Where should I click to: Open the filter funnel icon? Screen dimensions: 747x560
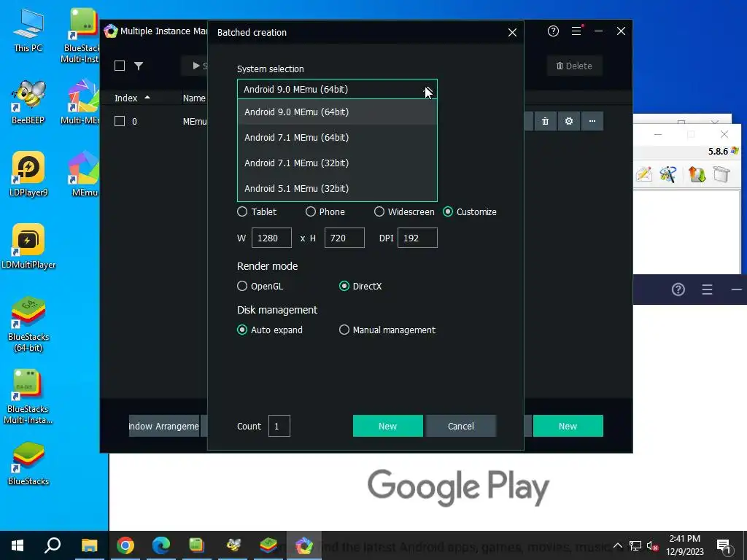tap(139, 66)
